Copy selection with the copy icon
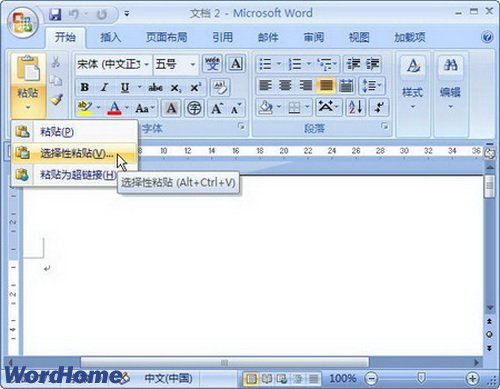 pyautogui.click(x=56, y=81)
